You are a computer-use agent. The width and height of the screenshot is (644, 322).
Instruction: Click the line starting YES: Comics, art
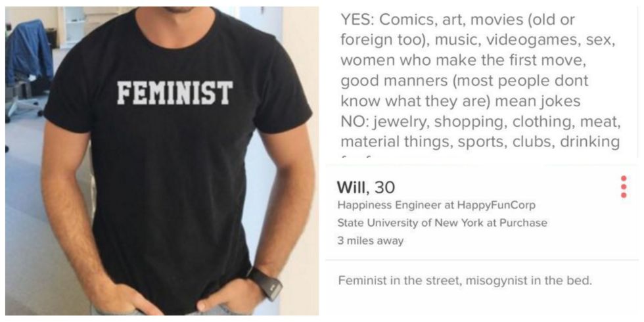[x=457, y=19]
